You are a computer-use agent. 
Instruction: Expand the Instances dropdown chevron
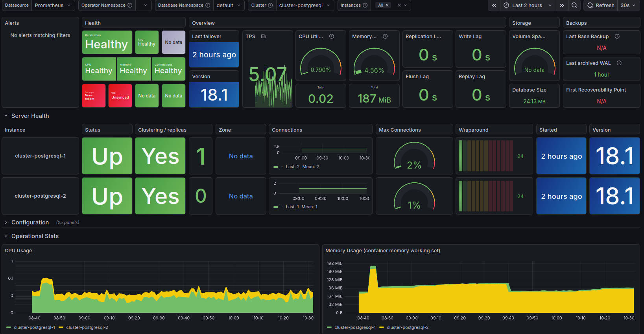point(405,5)
